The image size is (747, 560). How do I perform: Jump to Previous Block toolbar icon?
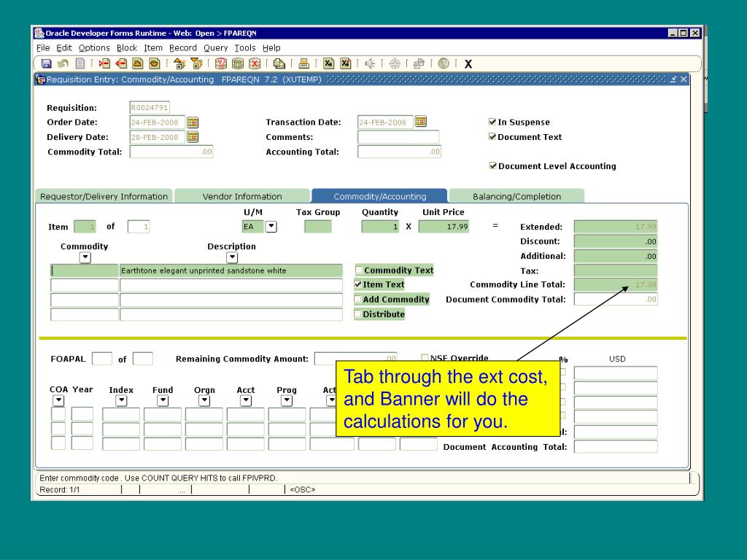click(179, 63)
